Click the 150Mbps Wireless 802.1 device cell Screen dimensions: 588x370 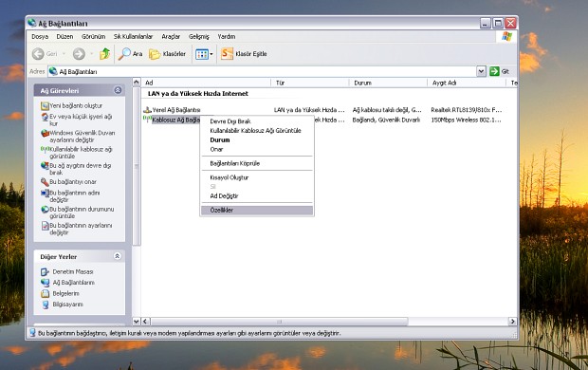pos(466,120)
